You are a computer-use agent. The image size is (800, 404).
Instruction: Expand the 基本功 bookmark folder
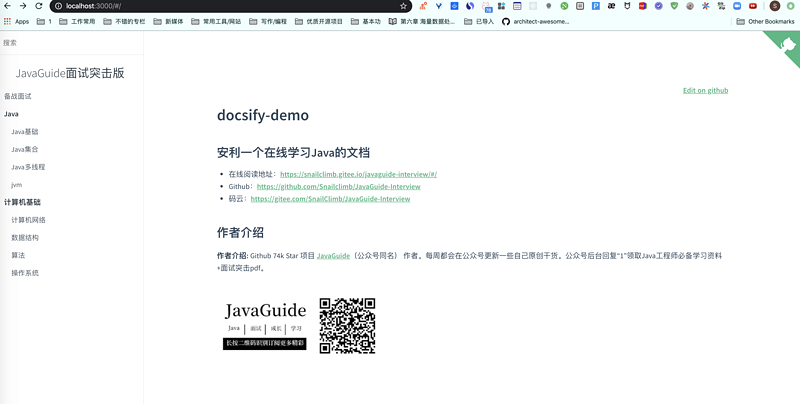[x=366, y=21]
